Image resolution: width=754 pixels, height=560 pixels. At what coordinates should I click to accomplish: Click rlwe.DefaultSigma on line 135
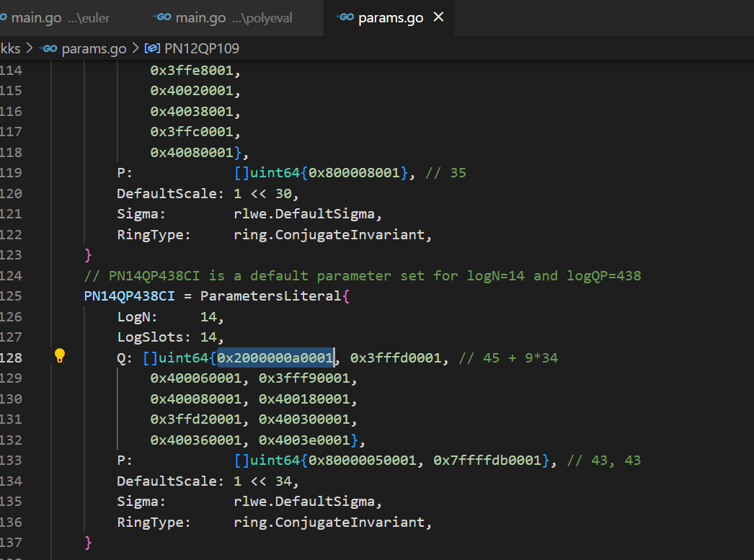tap(304, 502)
